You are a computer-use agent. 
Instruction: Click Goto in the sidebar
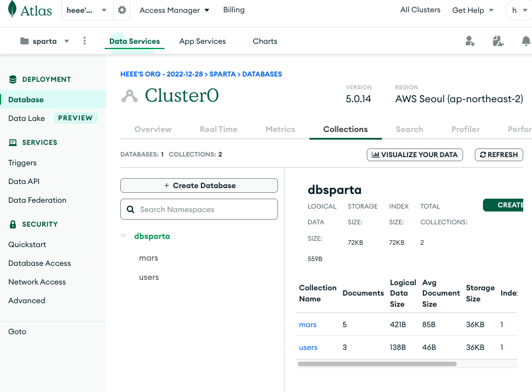pos(18,332)
